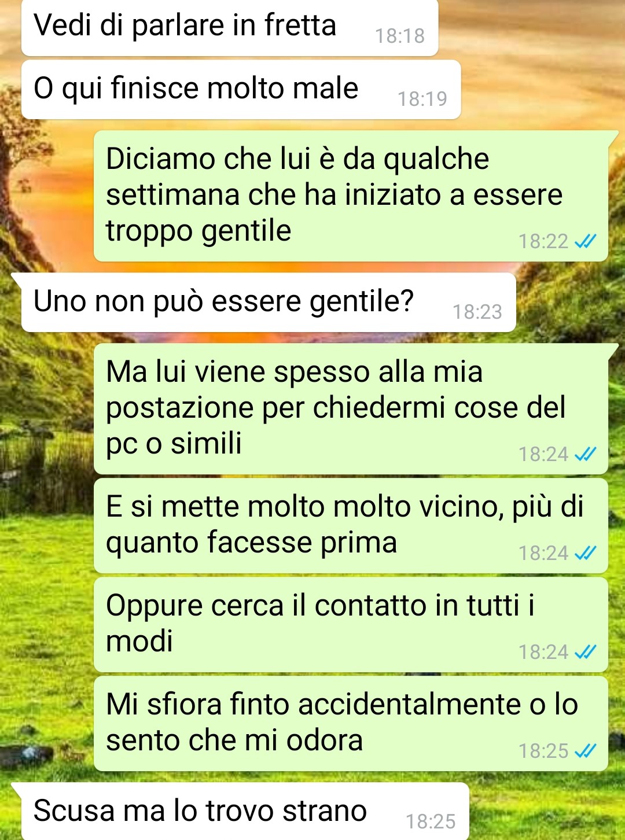Click read receipt ticks of 'pc o simili' message
This screenshot has height=840, width=625.
[585, 454]
